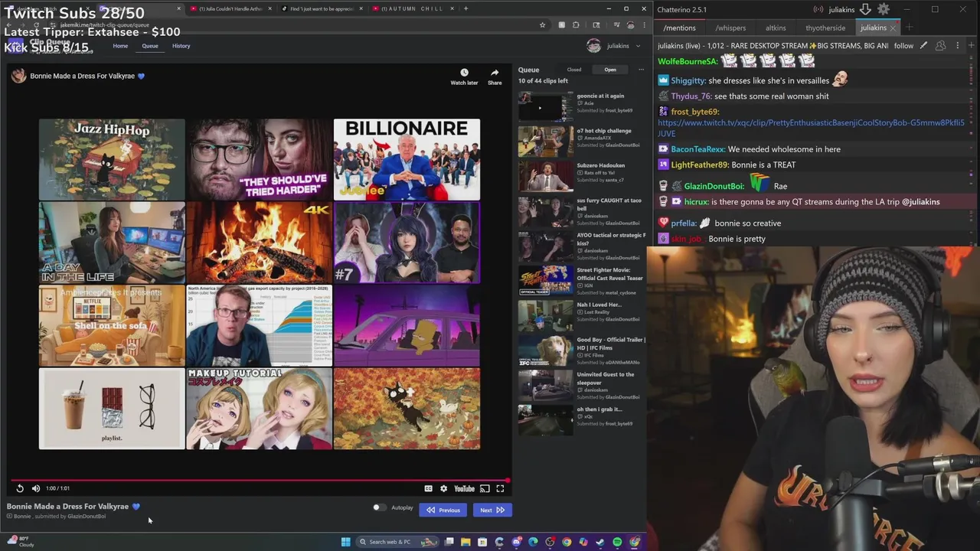
Task: Click follow in the Chatterino channel header
Action: click(903, 46)
